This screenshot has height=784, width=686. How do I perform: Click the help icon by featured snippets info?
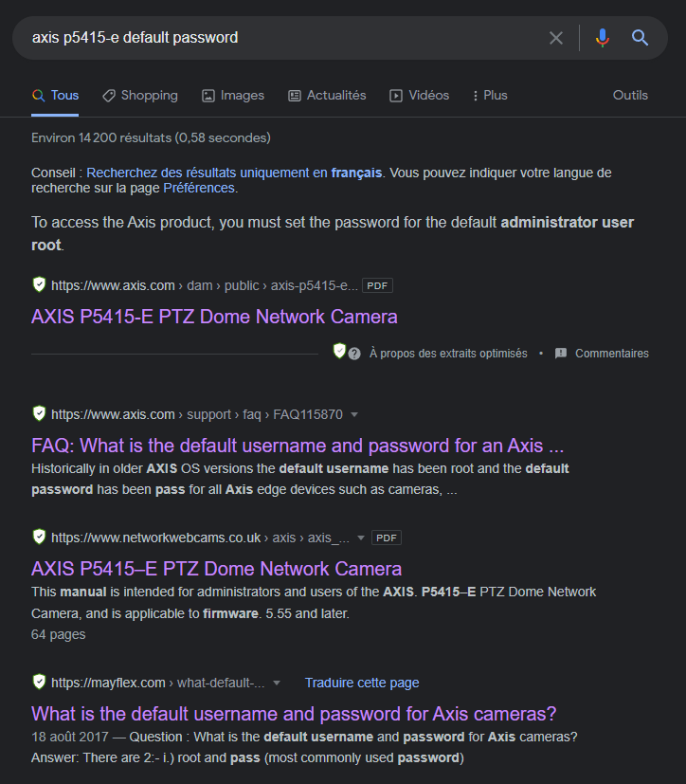coord(354,354)
